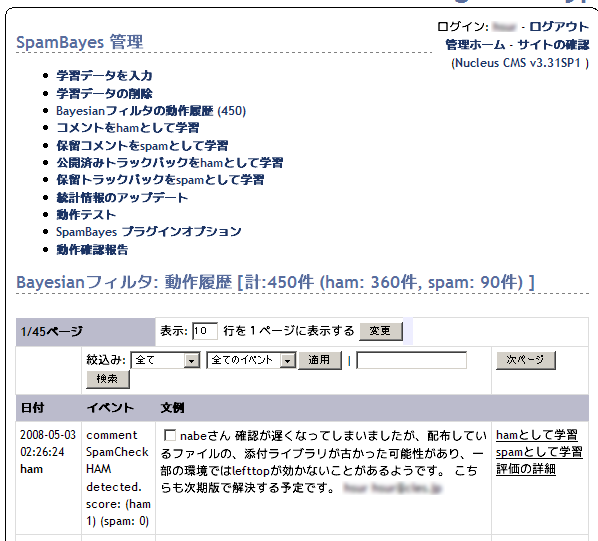The width and height of the screenshot is (598, 541).
Task: Click the SpamBayes 管理 heading
Action: 79,42
